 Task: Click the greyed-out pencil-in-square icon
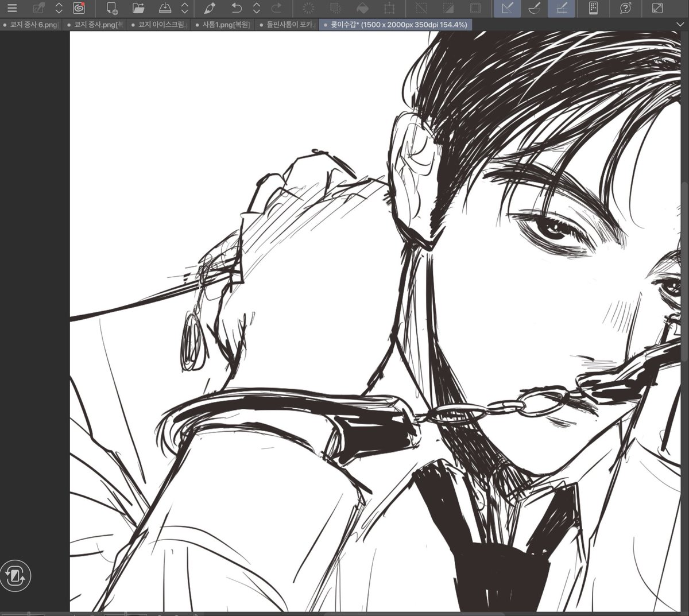click(38, 8)
